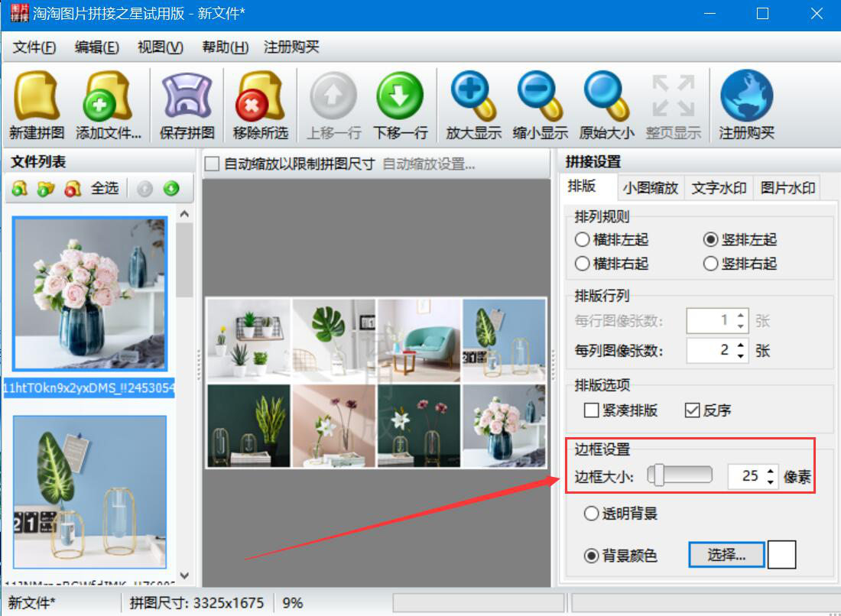Toggle 紧凑排版 checkbox
The width and height of the screenshot is (841, 616).
(x=592, y=410)
